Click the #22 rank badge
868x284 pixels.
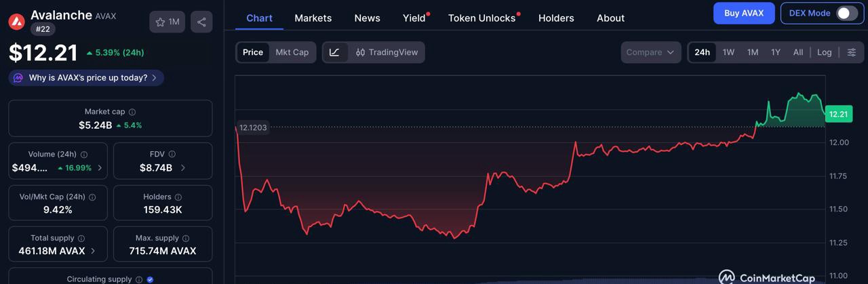point(43,29)
